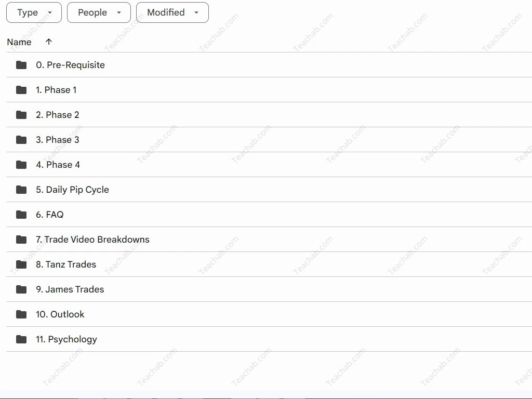The width and height of the screenshot is (532, 399).
Task: Select the 7. Trade Video Breakdowns name
Action: coord(92,240)
